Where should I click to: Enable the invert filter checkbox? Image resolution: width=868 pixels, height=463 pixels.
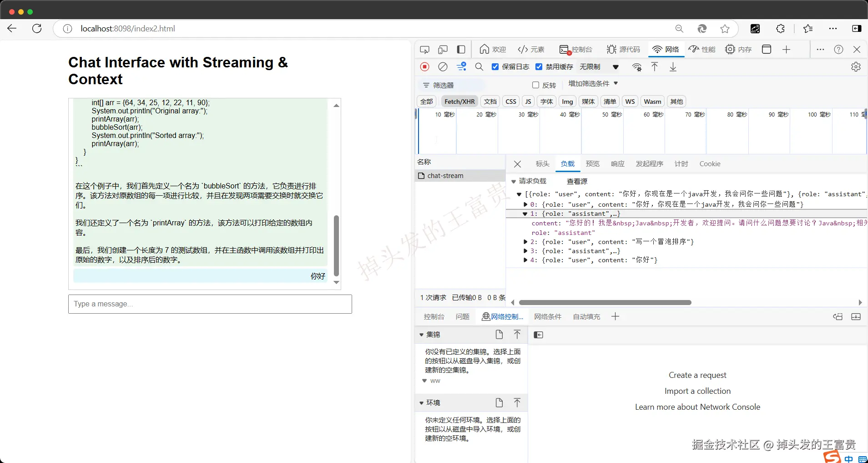point(535,85)
